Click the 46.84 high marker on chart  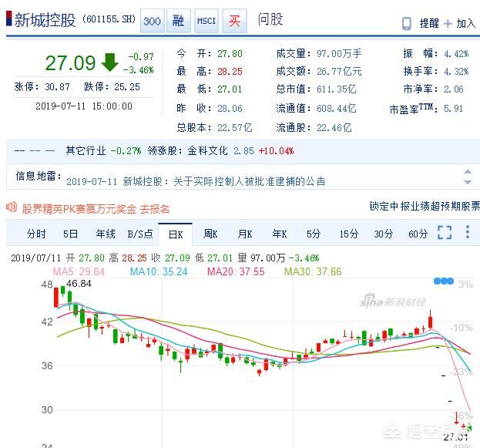coord(79,284)
